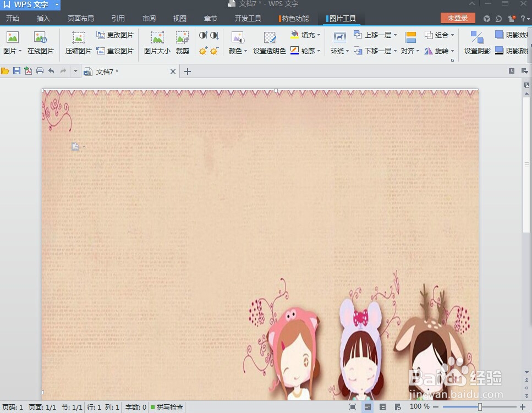This screenshot has height=413, width=532.
Task: Redo action arrow icon
Action: coord(63,71)
